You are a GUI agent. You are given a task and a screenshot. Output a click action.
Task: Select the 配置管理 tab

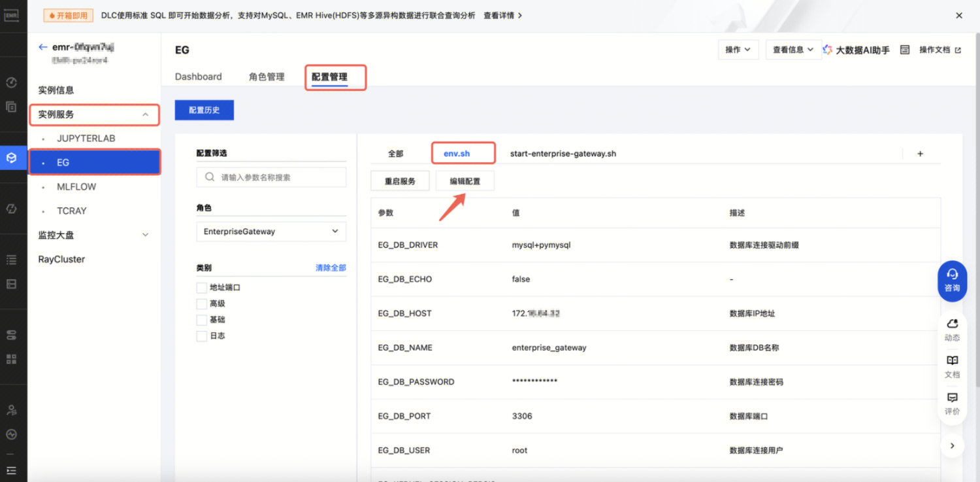(x=329, y=77)
